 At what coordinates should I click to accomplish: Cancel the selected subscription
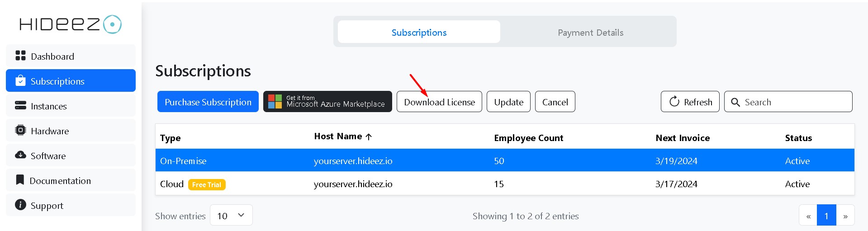[x=555, y=102]
